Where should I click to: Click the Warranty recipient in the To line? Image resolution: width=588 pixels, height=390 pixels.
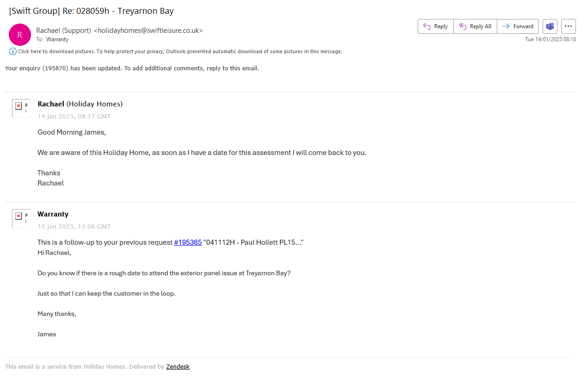tap(57, 39)
